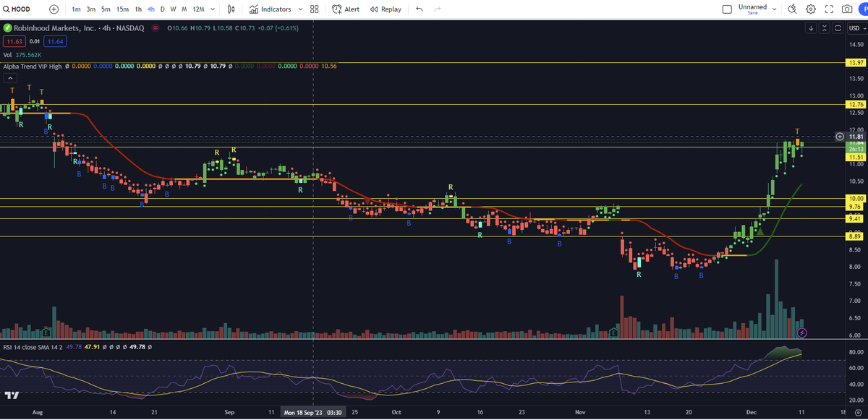The height and width of the screenshot is (420, 868).
Task: Switch chart to Weekly (W) timeframe
Action: coord(173,9)
